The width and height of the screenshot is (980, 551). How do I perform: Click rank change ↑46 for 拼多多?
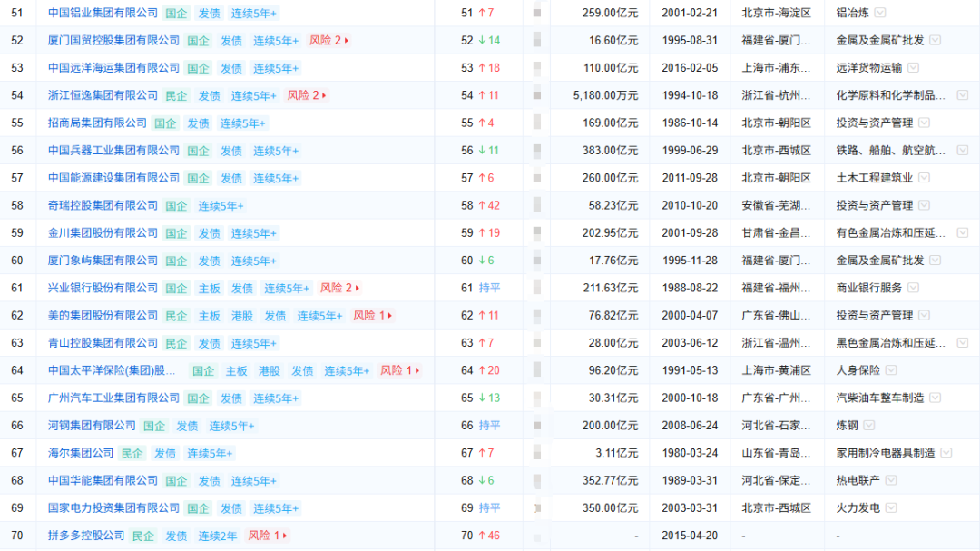pos(489,536)
